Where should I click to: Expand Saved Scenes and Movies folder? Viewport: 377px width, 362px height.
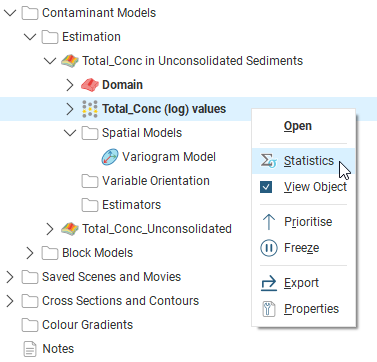point(10,277)
